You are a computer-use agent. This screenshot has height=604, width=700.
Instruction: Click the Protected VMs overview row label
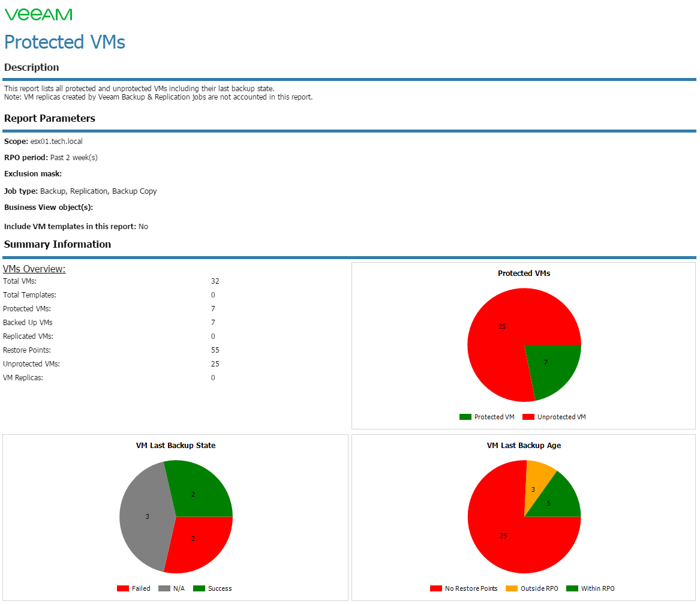27,309
